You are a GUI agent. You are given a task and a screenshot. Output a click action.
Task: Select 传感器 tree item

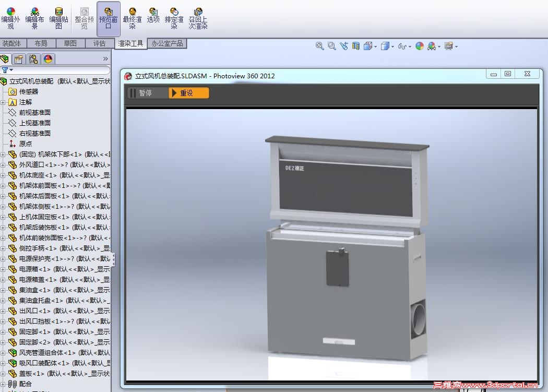(x=28, y=92)
